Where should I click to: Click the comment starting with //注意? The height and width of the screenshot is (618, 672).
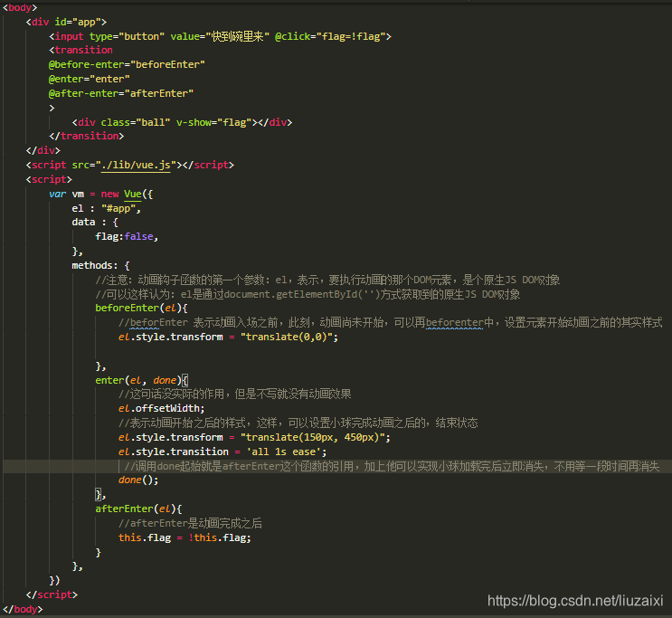pos(327,280)
